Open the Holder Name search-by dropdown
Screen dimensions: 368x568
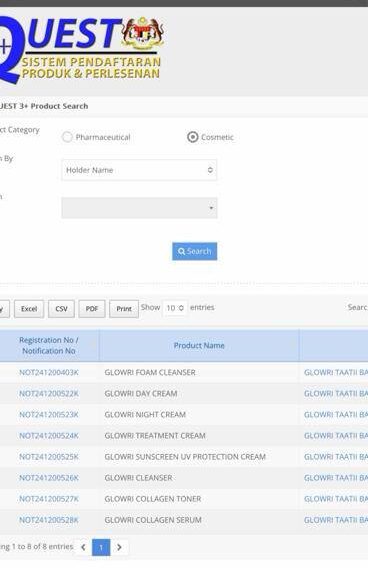pos(139,170)
